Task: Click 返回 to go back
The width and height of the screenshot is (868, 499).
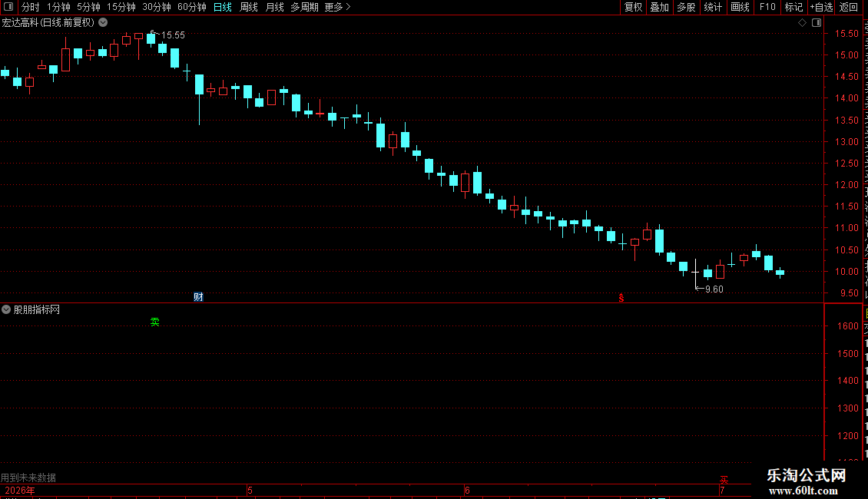Action: point(849,7)
